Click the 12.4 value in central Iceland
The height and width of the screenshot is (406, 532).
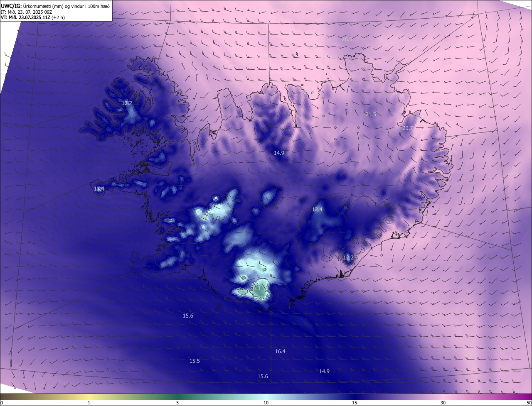click(x=317, y=210)
